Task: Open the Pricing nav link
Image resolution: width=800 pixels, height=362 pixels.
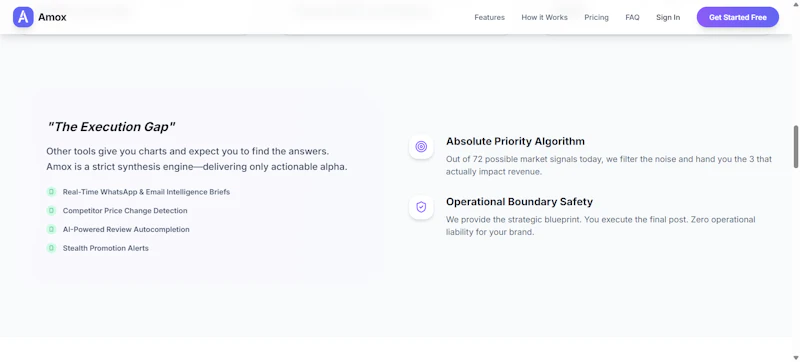Action: [x=596, y=17]
